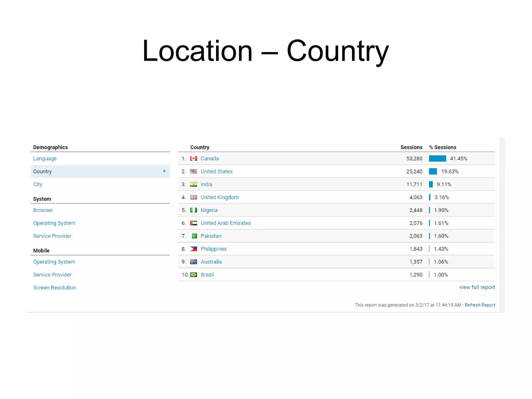Open Service Provider under Mobile
This screenshot has height=399, width=532.
click(x=52, y=275)
